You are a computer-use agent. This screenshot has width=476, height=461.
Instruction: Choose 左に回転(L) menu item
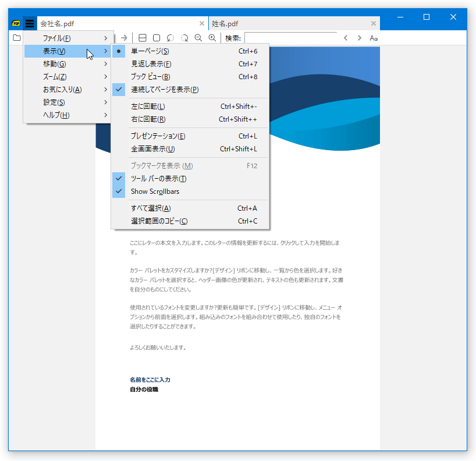click(x=190, y=107)
